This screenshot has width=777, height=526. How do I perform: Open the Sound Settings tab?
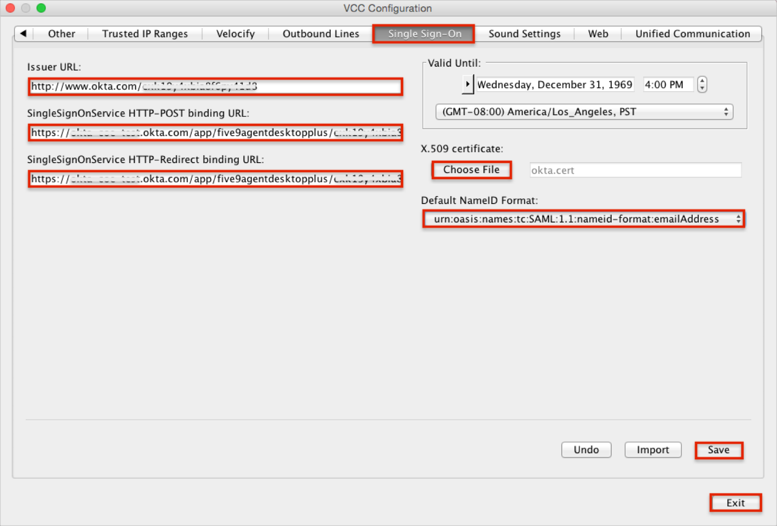(x=524, y=34)
